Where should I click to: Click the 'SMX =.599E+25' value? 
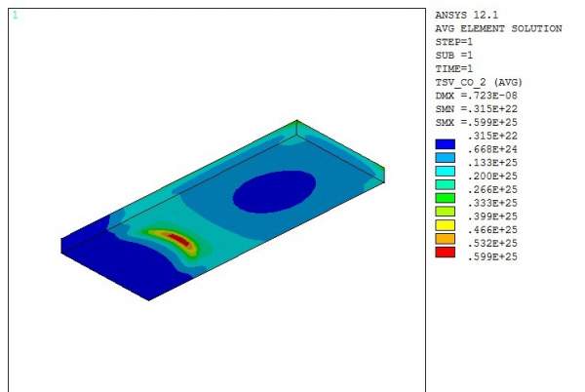(477, 123)
